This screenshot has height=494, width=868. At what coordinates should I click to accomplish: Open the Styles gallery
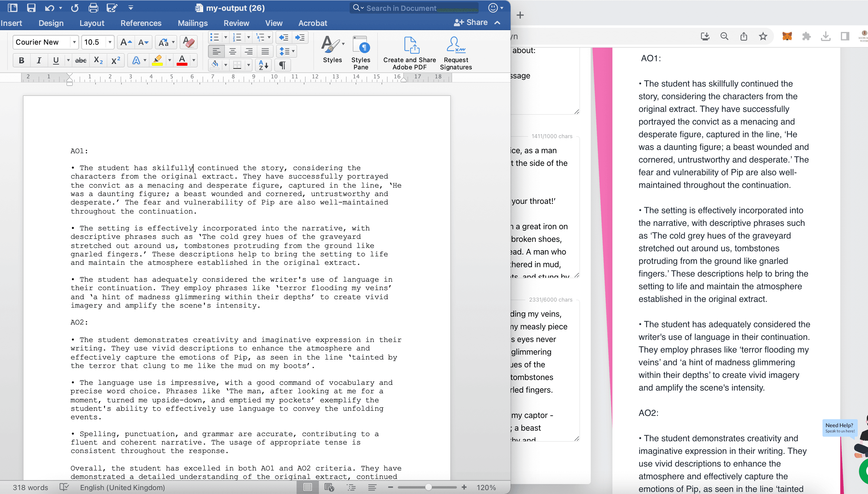pos(332,49)
